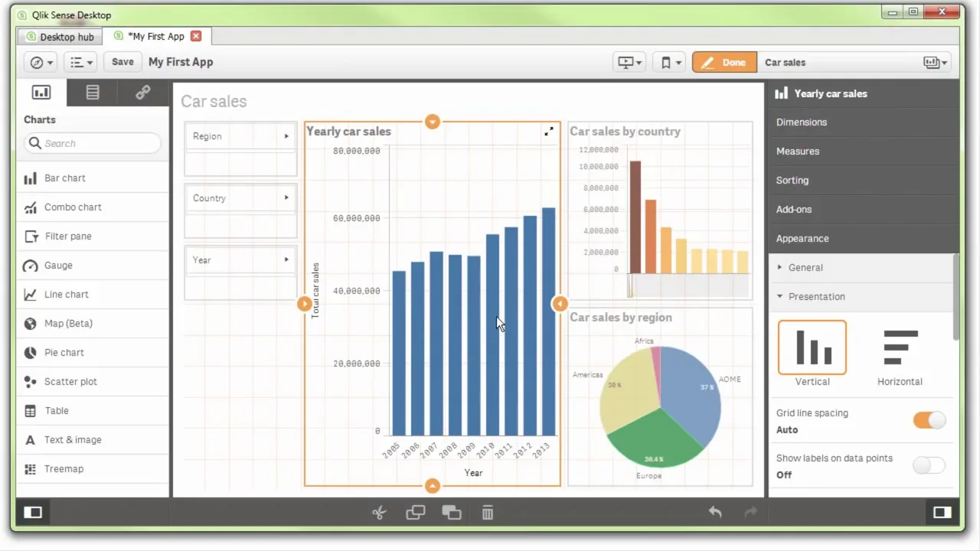Select the Scatter plot icon
The image size is (980, 551).
pos(31,382)
